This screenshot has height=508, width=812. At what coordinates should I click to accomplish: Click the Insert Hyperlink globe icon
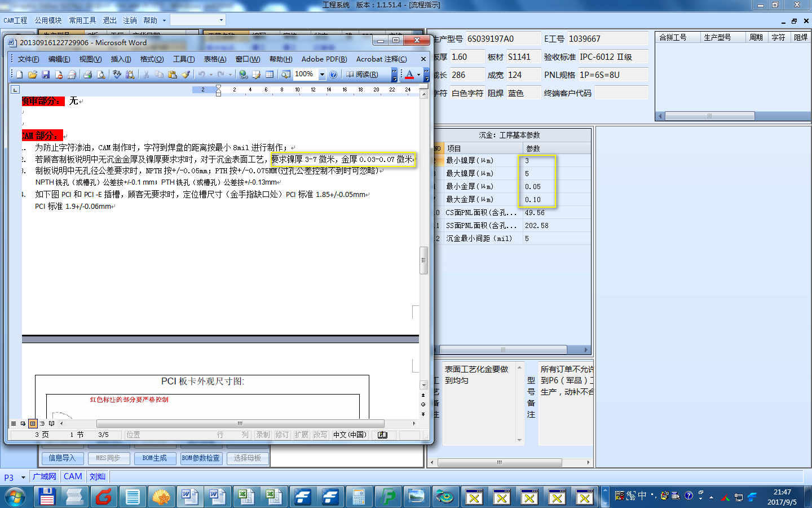pyautogui.click(x=243, y=75)
